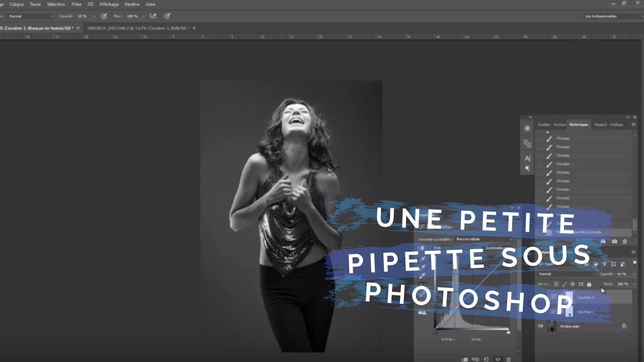Select the black point eyedropper in Curves
This screenshot has width=644, height=362.
422,258
